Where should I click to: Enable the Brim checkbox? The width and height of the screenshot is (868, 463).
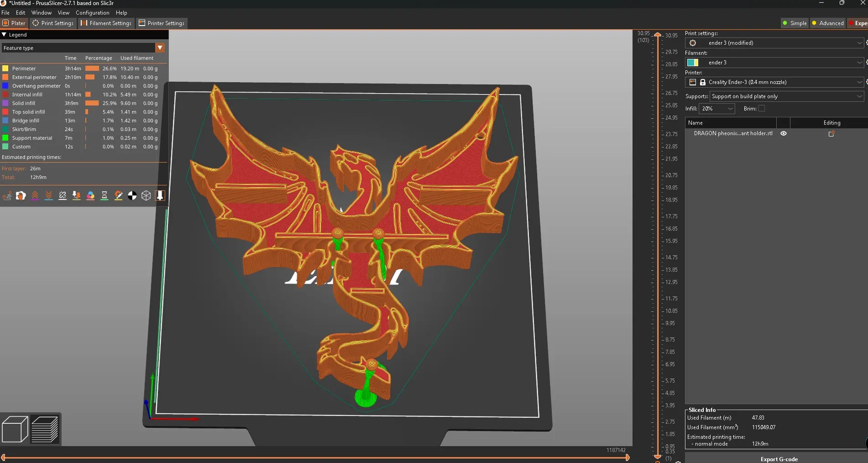(761, 109)
